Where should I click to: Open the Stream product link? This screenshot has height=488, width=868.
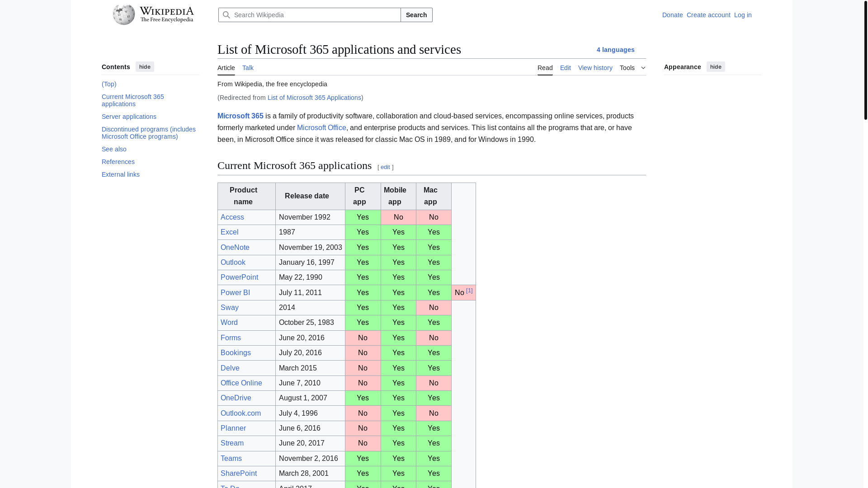pos(232,443)
